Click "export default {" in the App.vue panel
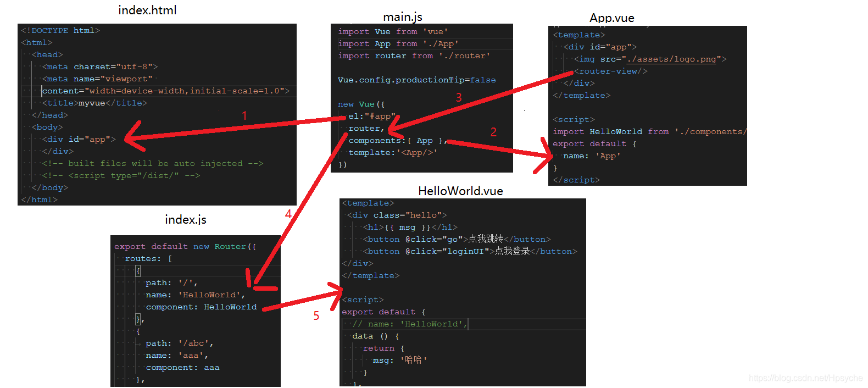The image size is (868, 388). (595, 144)
